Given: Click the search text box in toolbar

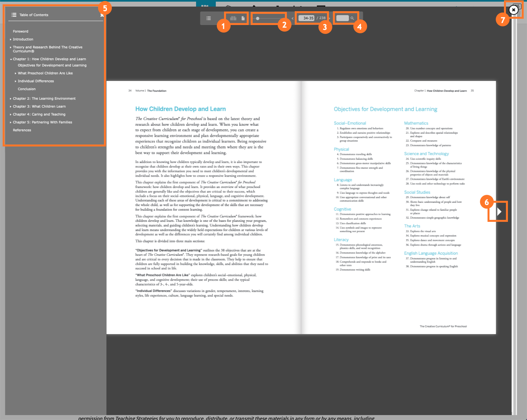Looking at the screenshot, I should [x=342, y=18].
